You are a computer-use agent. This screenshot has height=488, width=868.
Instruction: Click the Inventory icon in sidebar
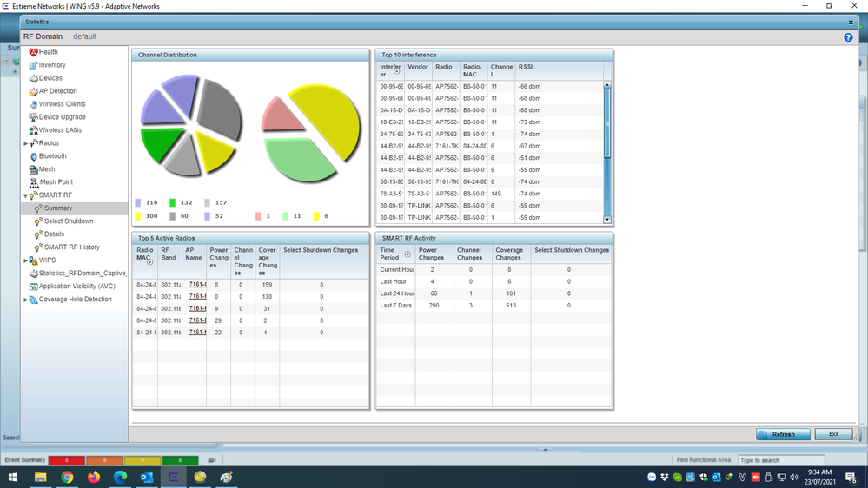tap(33, 65)
